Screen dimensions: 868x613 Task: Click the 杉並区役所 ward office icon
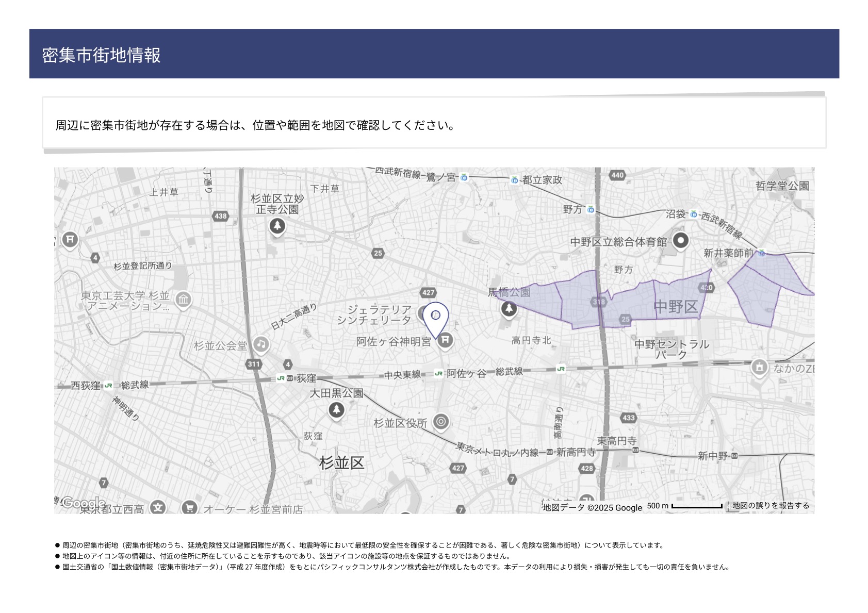pyautogui.click(x=440, y=422)
